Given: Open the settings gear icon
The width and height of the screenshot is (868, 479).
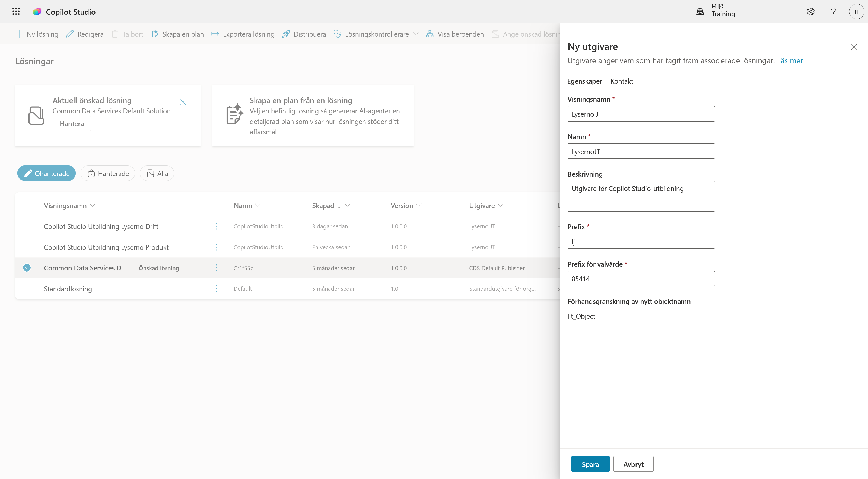Looking at the screenshot, I should point(810,11).
